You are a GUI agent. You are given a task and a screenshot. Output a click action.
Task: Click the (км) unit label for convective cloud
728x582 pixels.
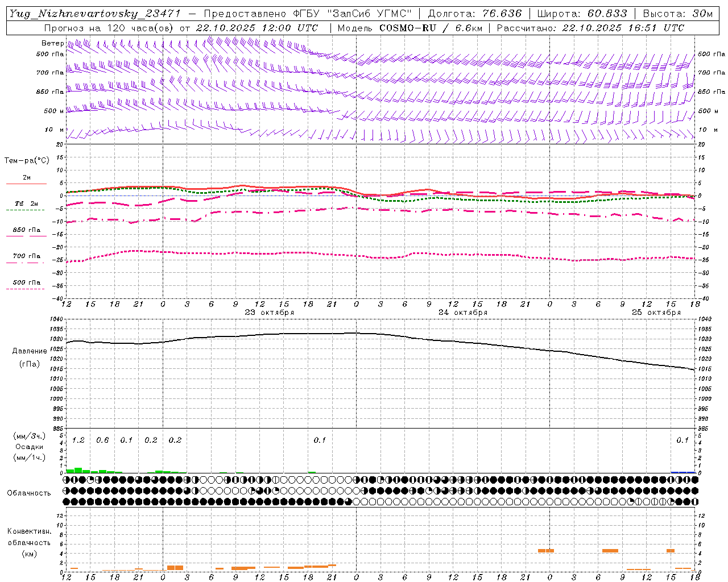30,554
